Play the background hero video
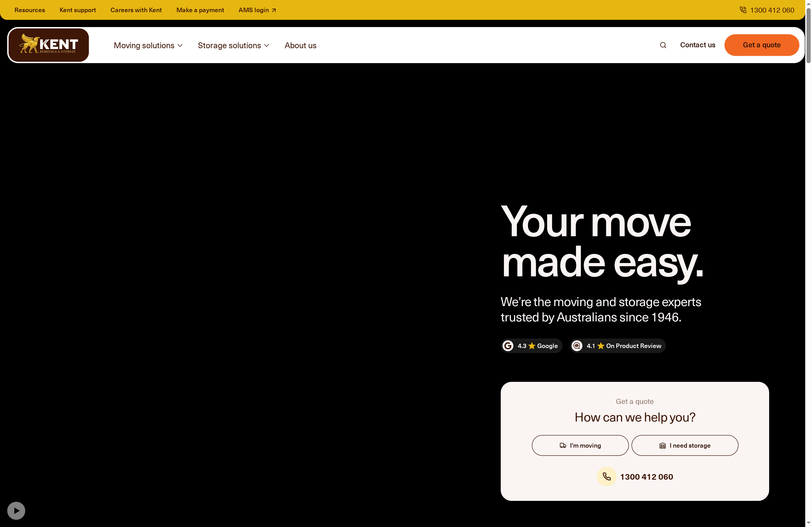 point(16,511)
